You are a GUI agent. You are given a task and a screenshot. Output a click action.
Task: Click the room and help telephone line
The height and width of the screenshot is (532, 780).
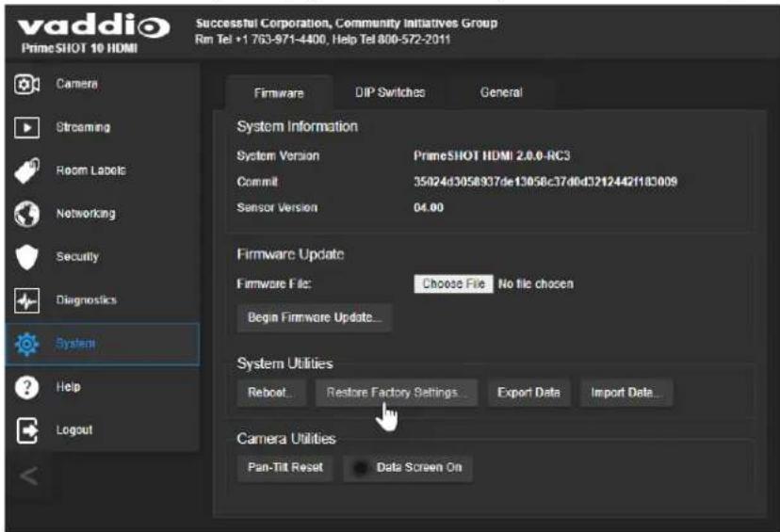click(x=322, y=40)
